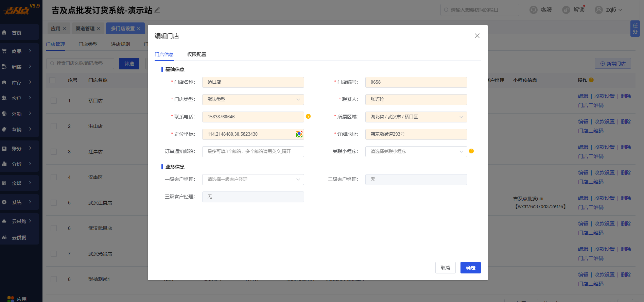Click the 金蝶 icon in sidebar
Viewport: 644px width, 302px height.
(x=4, y=183)
